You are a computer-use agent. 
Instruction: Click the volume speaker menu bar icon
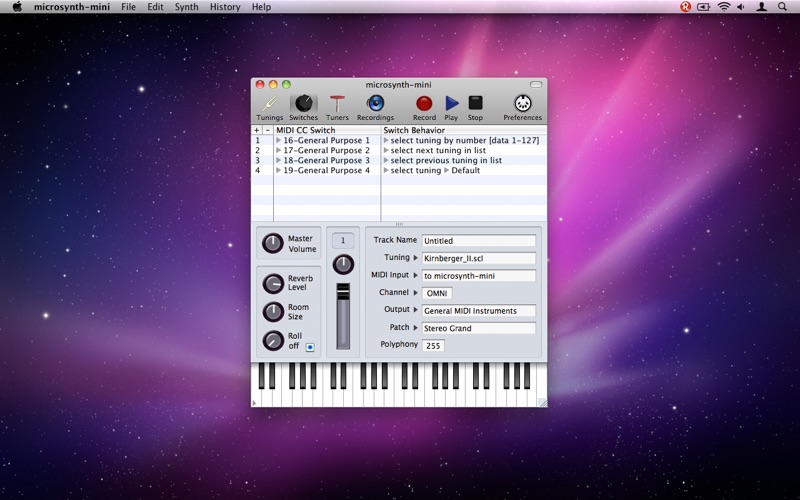click(x=741, y=7)
